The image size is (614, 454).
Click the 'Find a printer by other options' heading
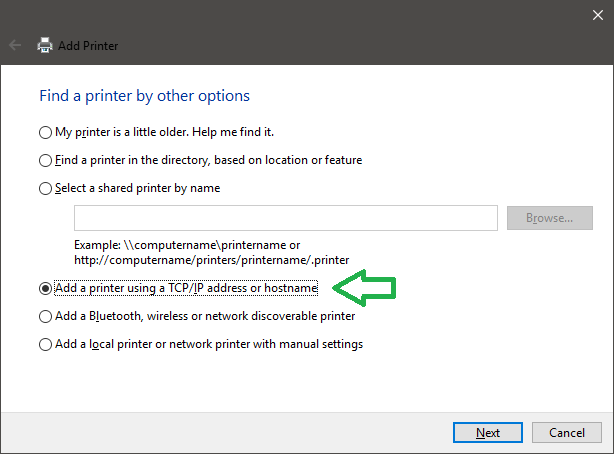pyautogui.click(x=144, y=96)
